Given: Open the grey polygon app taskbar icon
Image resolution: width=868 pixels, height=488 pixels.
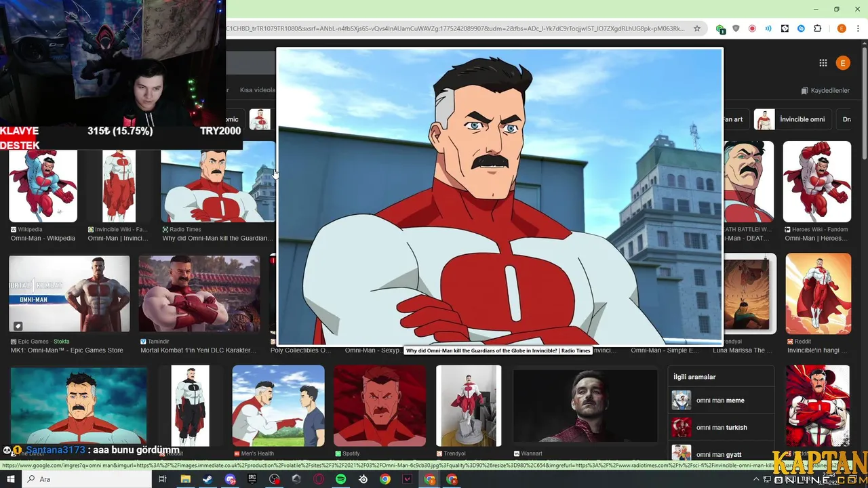Looking at the screenshot, I should (296, 479).
